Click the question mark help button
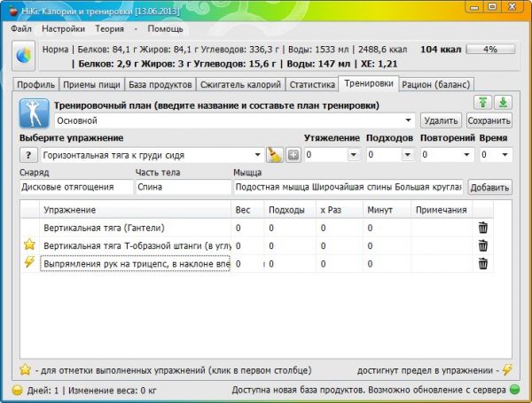532x403 pixels. click(28, 156)
